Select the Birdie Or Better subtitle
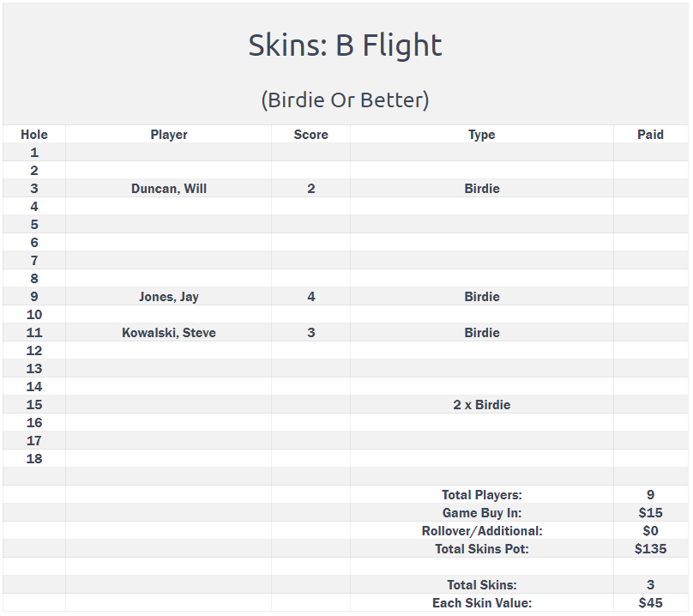Viewport: 693px width, 616px height. [345, 100]
